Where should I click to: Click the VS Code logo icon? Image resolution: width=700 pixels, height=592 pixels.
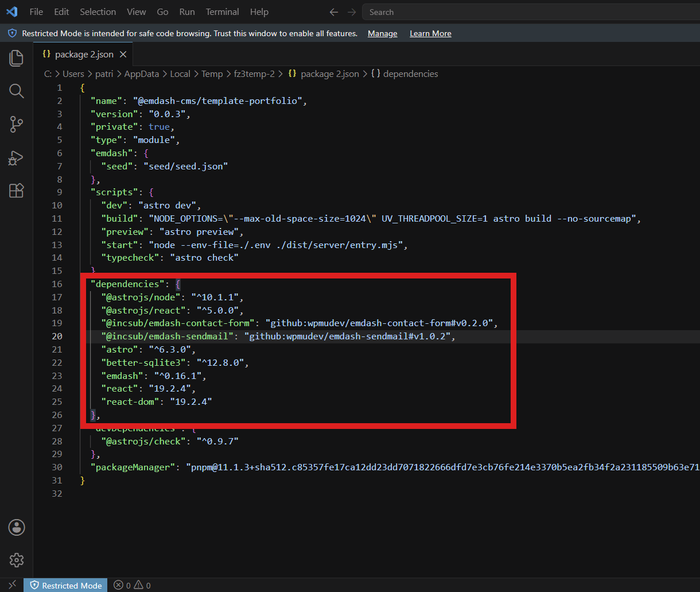tap(11, 11)
